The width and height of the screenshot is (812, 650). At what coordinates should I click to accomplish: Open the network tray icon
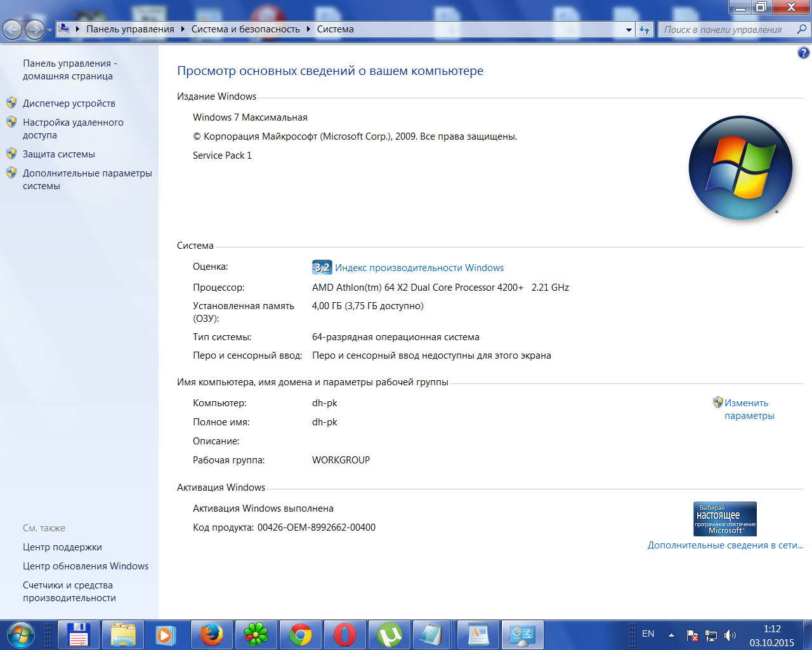point(711,635)
